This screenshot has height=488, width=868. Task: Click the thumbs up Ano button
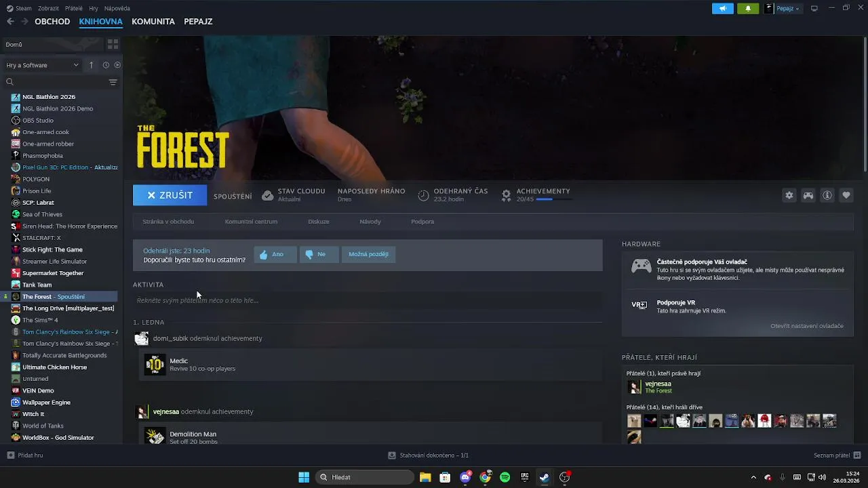[275, 254]
